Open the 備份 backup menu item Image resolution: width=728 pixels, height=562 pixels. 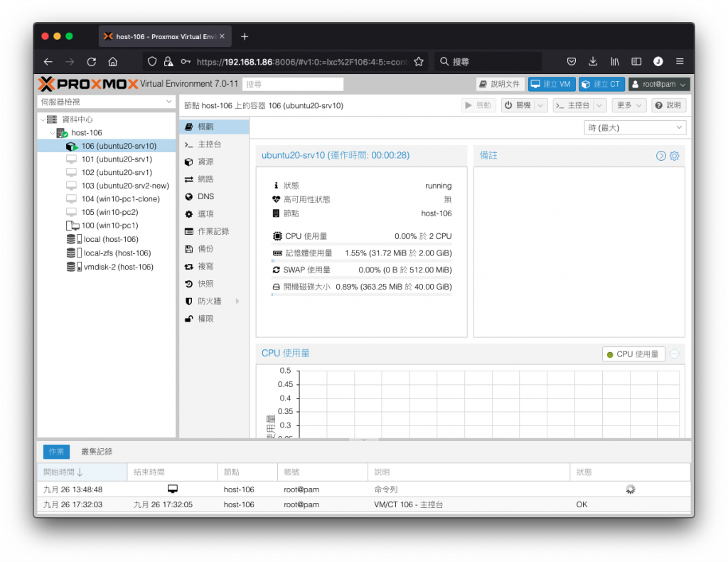(x=214, y=249)
